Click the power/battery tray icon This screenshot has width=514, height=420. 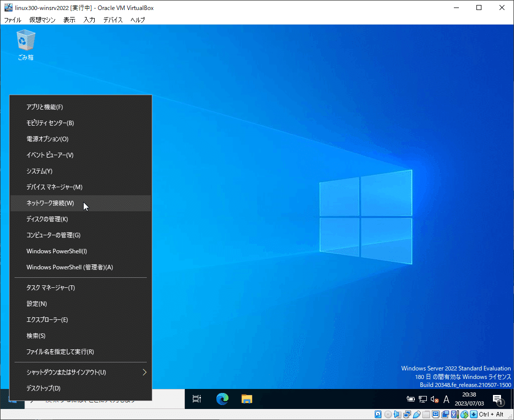pos(410,399)
